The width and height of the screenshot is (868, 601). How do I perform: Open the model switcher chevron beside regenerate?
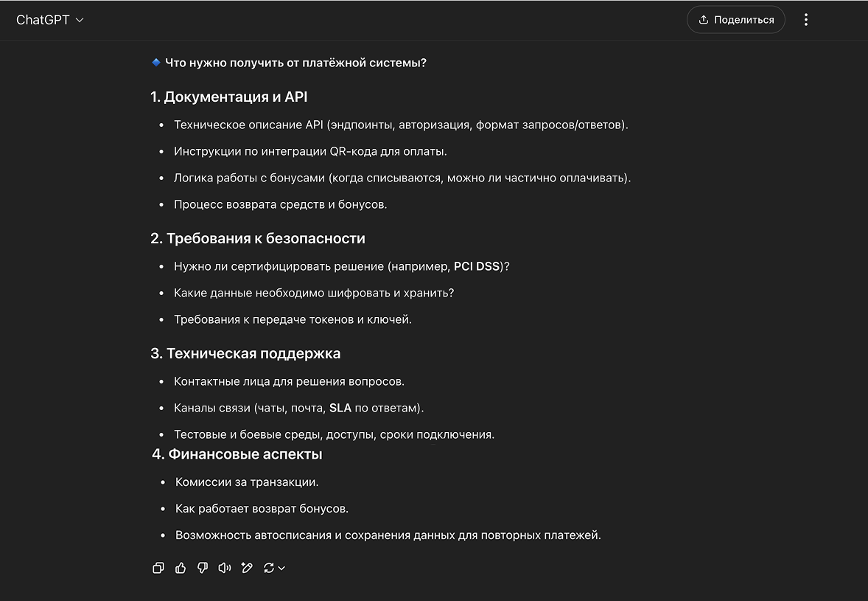click(281, 569)
